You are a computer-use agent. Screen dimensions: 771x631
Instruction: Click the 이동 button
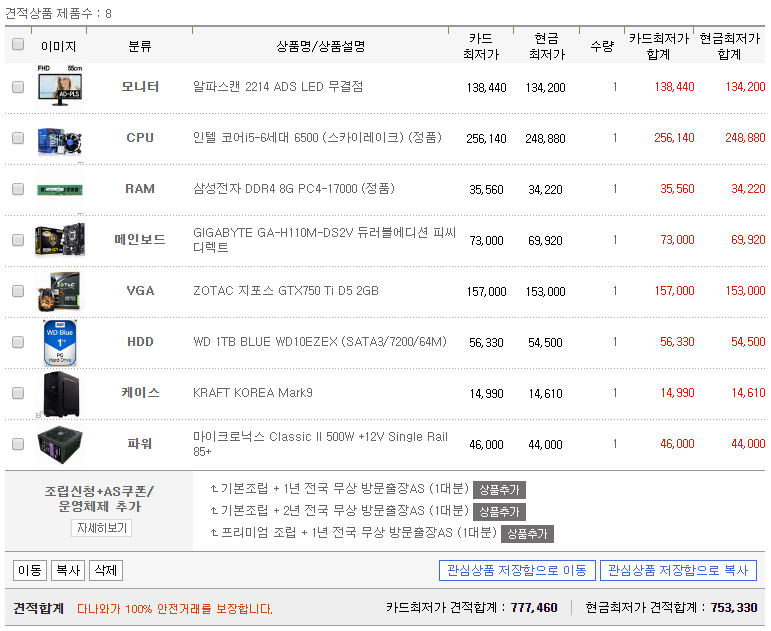30,571
